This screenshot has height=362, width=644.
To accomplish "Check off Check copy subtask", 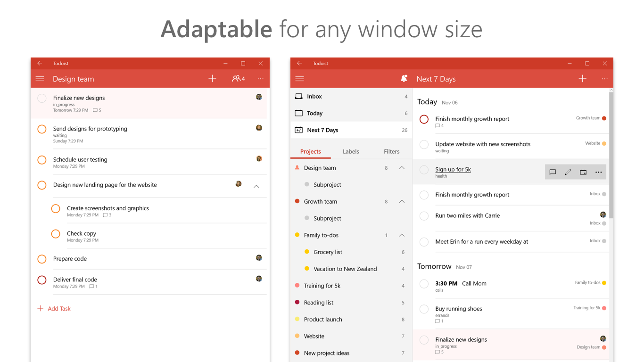I will pos(56,234).
